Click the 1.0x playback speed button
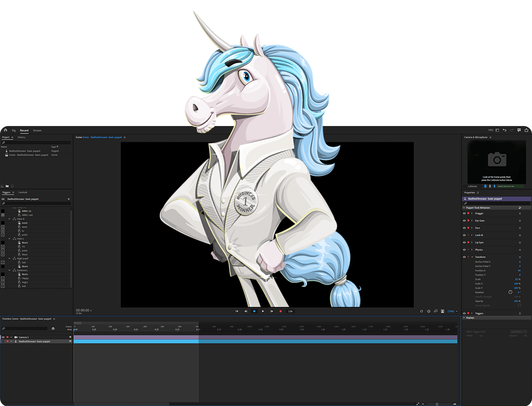 [x=290, y=311]
